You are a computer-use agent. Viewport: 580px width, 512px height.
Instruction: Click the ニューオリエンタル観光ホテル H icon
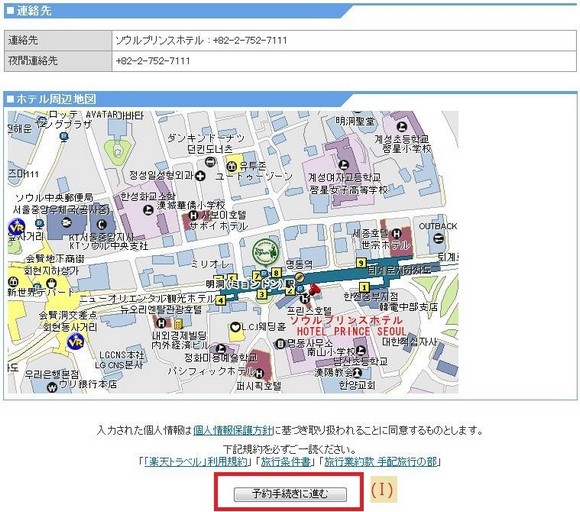pos(161,323)
